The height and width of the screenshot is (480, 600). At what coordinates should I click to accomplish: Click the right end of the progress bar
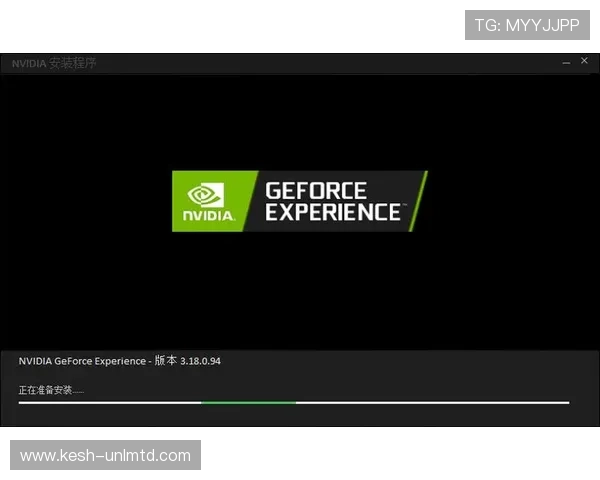pos(566,402)
